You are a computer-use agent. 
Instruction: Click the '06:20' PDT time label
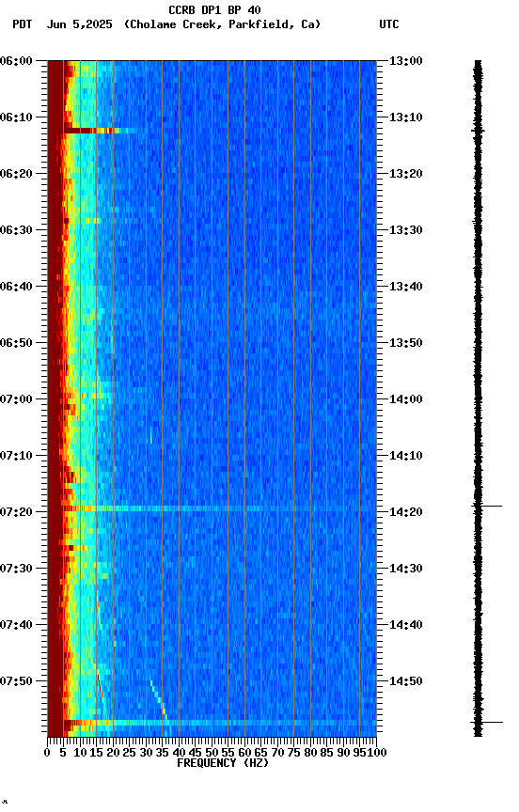pos(16,174)
